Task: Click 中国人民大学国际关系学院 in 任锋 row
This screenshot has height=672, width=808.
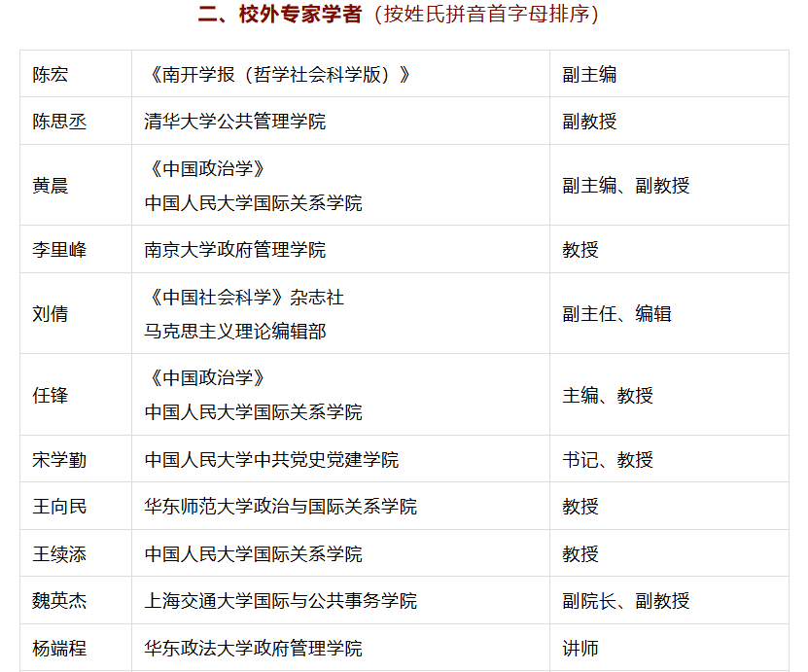Action: click(x=253, y=412)
